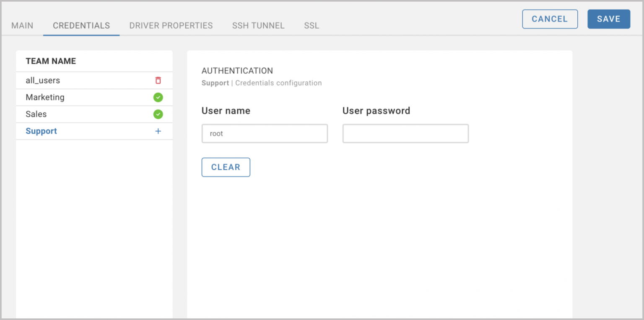Open the MAIN tab
This screenshot has width=644, height=320.
tap(22, 26)
